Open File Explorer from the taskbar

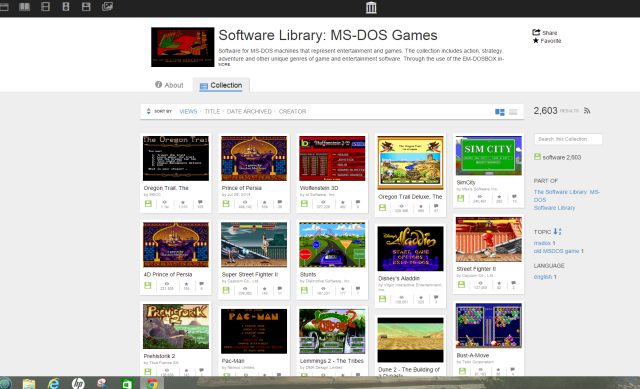29,384
